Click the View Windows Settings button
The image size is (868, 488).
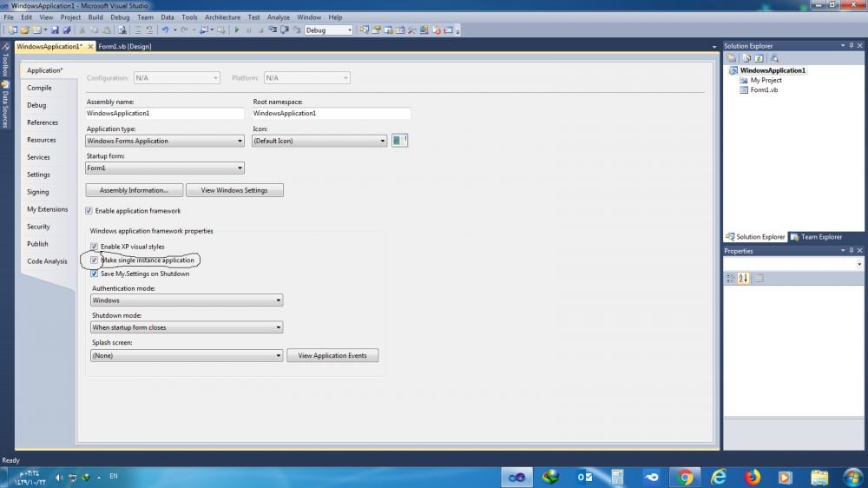(x=234, y=190)
